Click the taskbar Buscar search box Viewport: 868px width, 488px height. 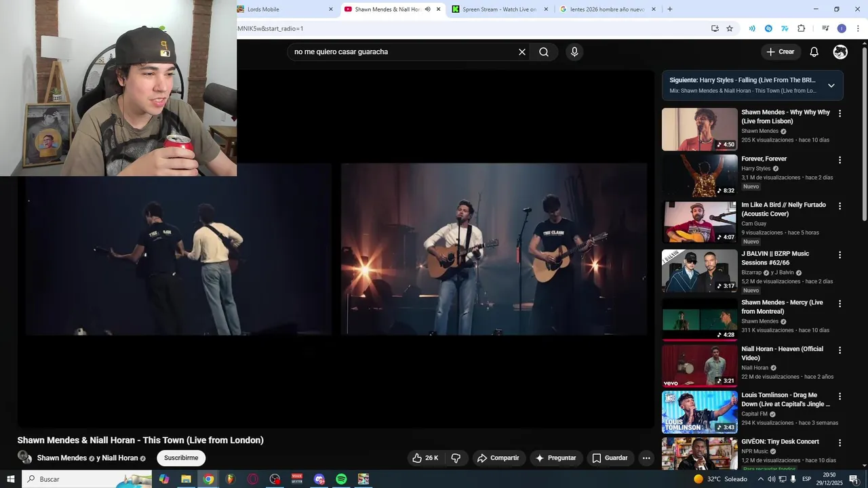coord(87,479)
